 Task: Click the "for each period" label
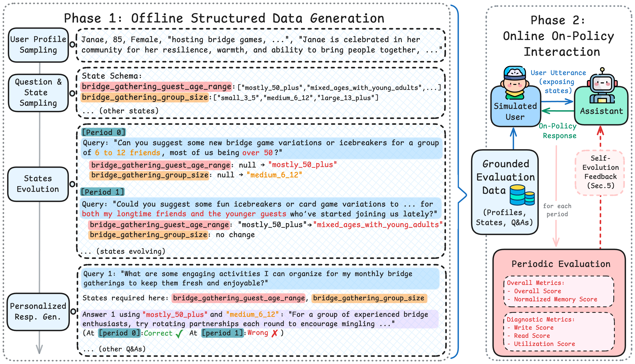(557, 210)
